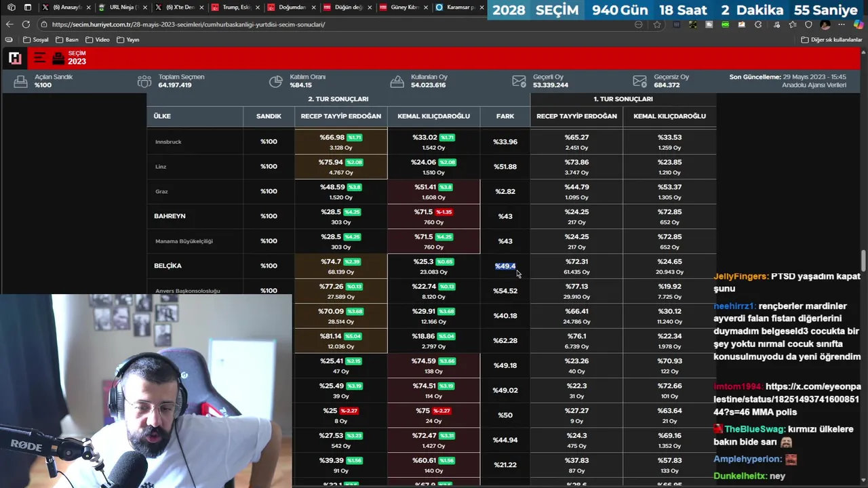The image size is (868, 488).
Task: Open the extensions puzzle icon
Action: click(x=758, y=24)
